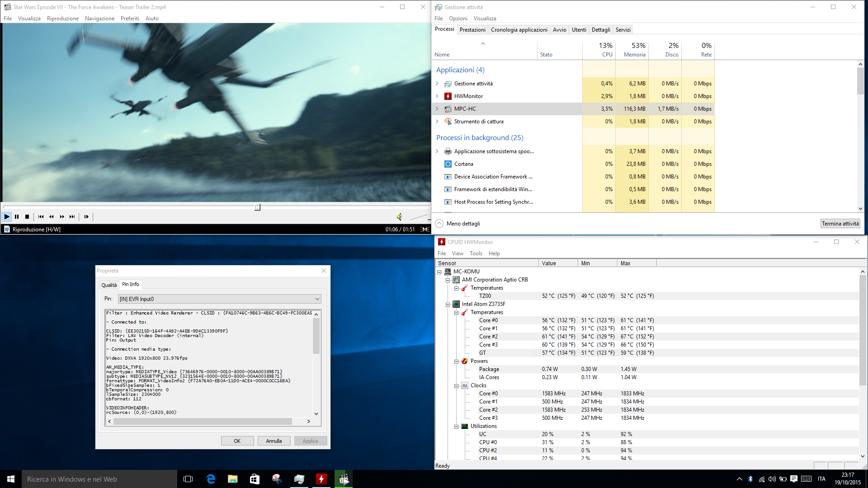868x488 pixels.
Task: Collapse the AMI Corporation Aptio CRB node
Action: 448,280
